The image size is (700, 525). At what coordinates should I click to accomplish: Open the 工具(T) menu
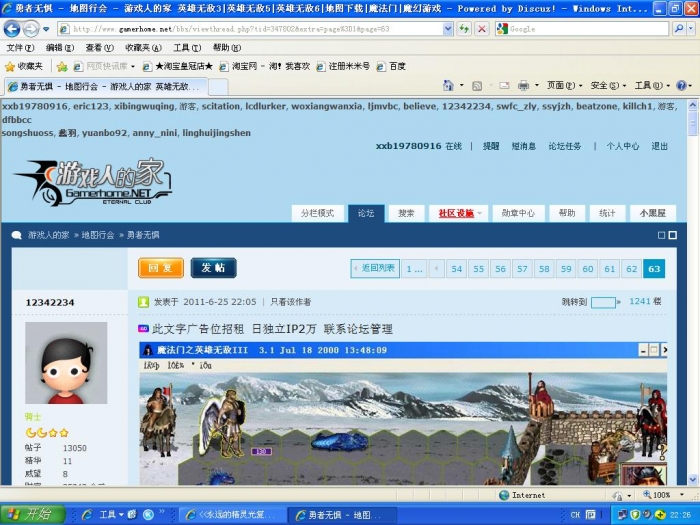(187, 48)
